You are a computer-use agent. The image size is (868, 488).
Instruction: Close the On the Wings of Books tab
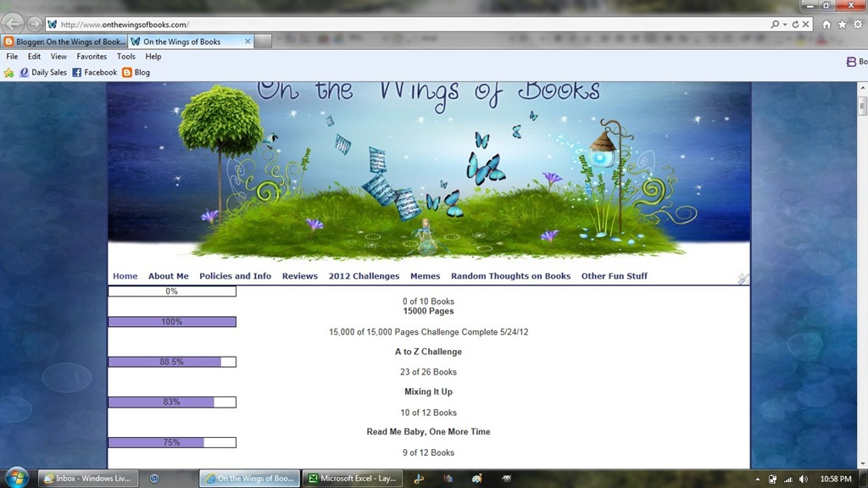(248, 42)
